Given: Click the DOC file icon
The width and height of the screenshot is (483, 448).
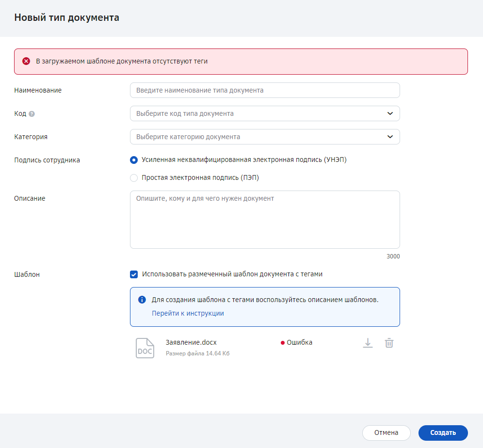Looking at the screenshot, I should [145, 348].
